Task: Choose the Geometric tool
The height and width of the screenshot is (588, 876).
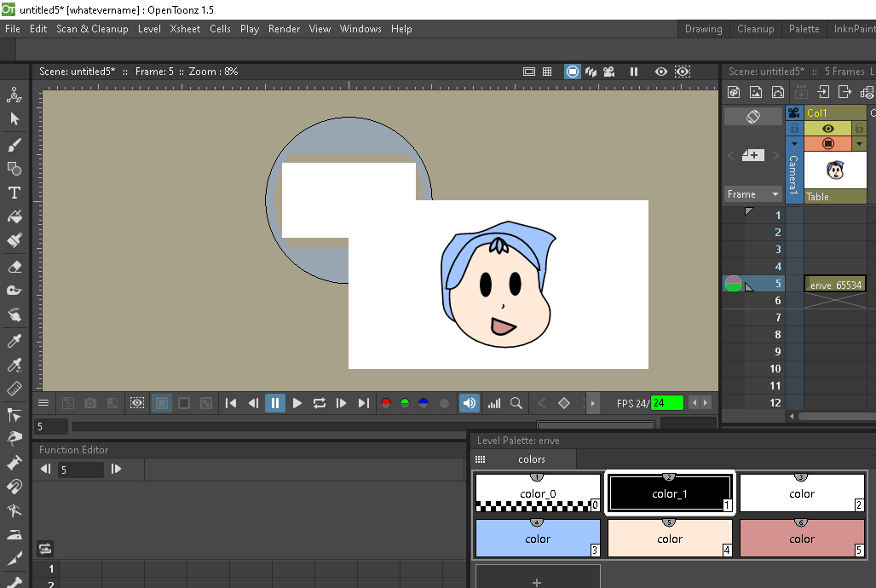Action: click(x=14, y=169)
